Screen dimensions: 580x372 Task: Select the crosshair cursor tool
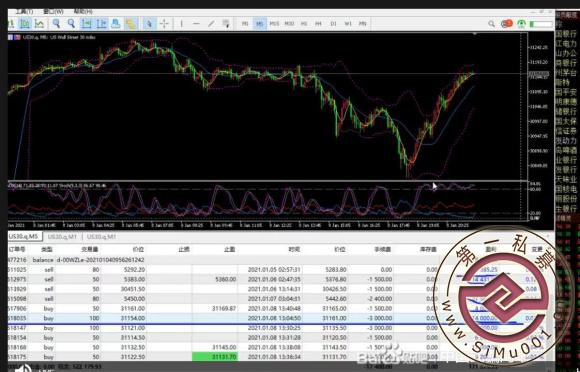(x=164, y=24)
